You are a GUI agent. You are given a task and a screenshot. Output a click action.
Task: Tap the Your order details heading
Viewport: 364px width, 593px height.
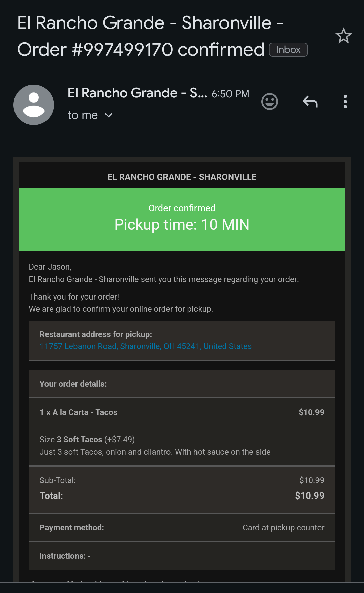73,384
